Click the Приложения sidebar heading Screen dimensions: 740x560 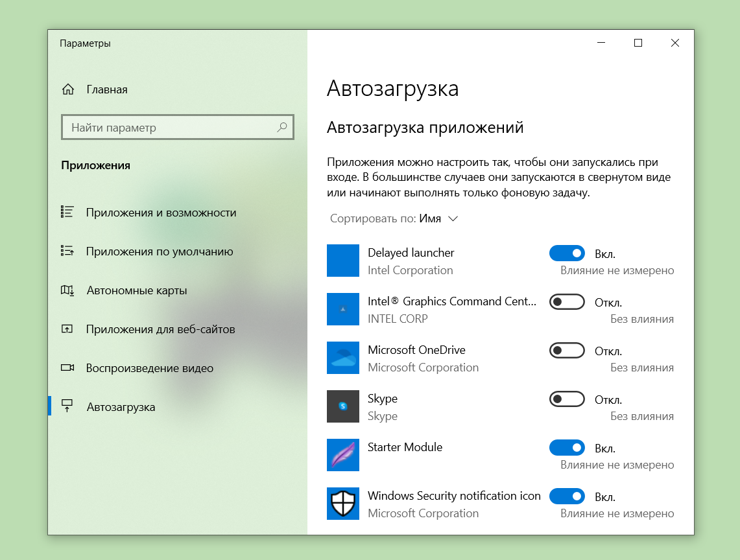pyautogui.click(x=96, y=165)
